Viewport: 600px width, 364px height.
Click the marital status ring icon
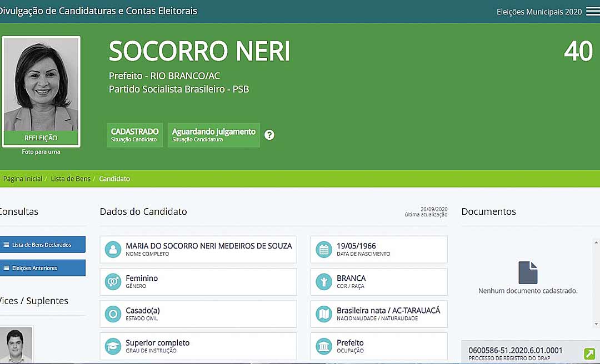coord(113,314)
